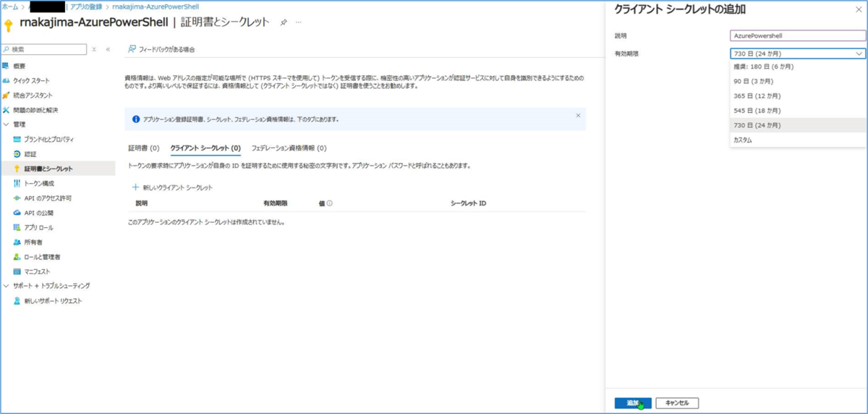Viewport: 868px width, 414px height.
Task: Open rnakajima-AzurePowerShell breadcrumb link
Action: point(156,6)
